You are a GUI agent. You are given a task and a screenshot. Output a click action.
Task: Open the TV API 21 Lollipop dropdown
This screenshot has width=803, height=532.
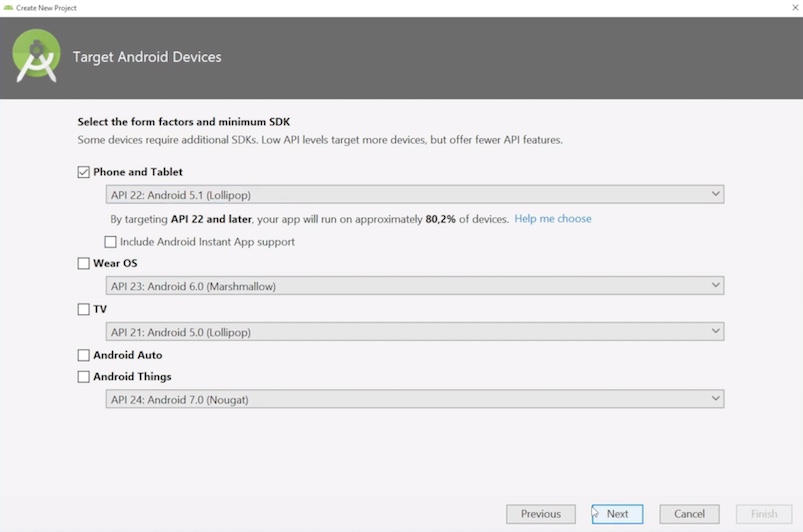point(415,332)
